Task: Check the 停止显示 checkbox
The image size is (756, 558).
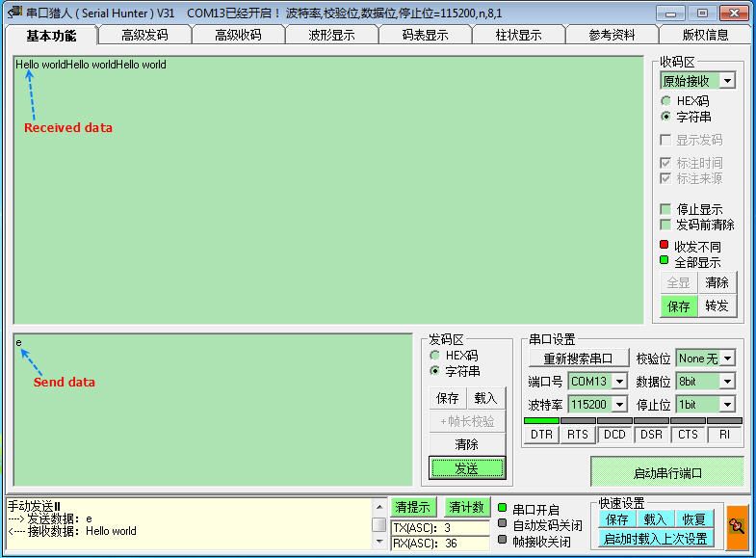Action: pos(665,209)
